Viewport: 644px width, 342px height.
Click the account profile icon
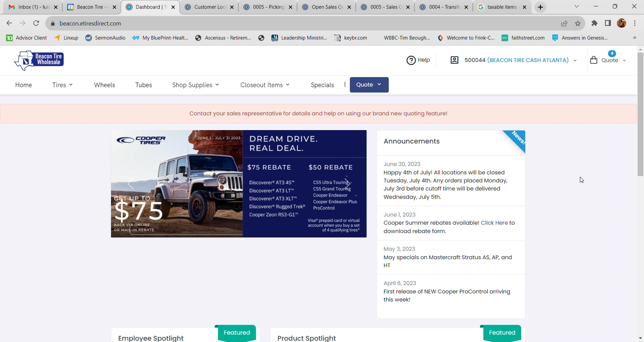(x=454, y=60)
